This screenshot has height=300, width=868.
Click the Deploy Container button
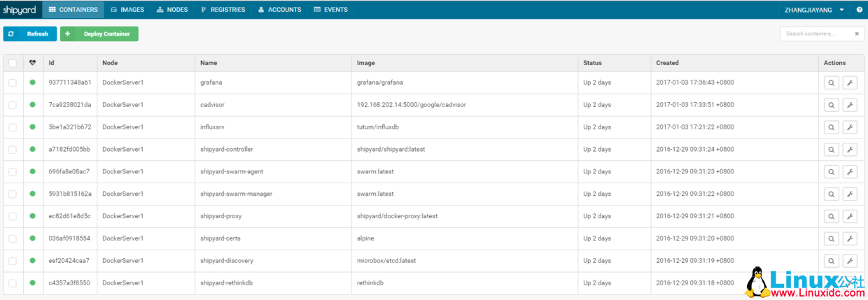tap(99, 34)
